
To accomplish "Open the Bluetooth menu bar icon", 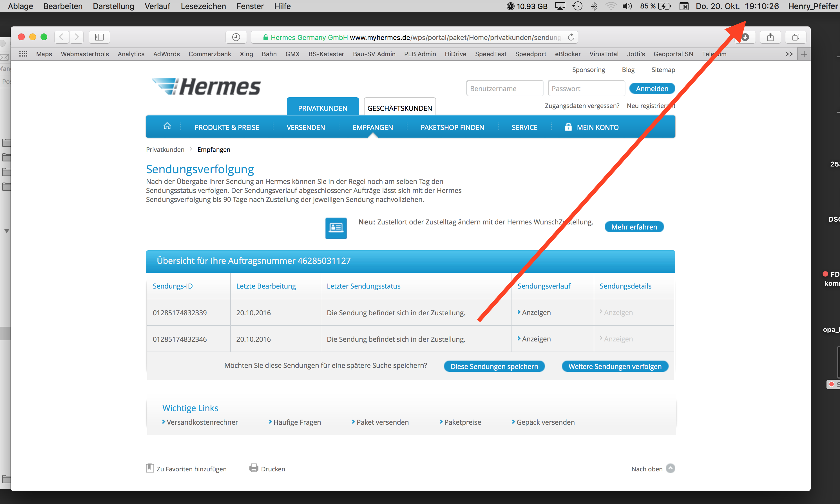I will [594, 6].
